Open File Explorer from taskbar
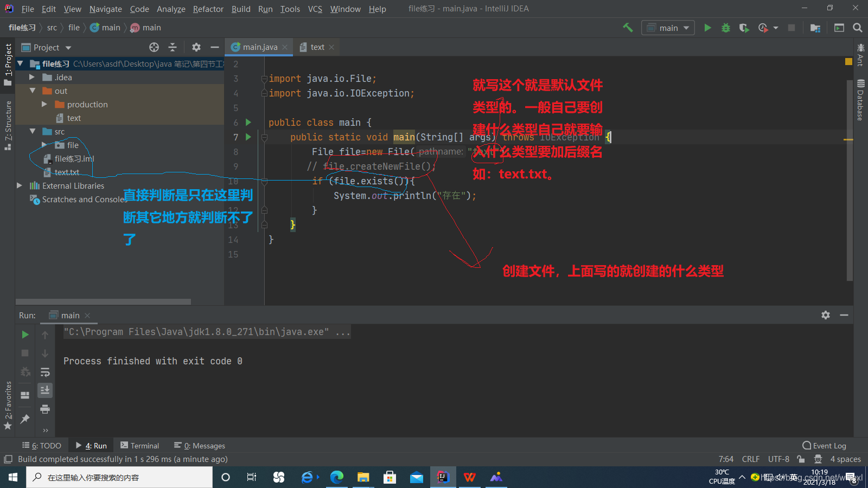The width and height of the screenshot is (868, 488). (x=363, y=477)
